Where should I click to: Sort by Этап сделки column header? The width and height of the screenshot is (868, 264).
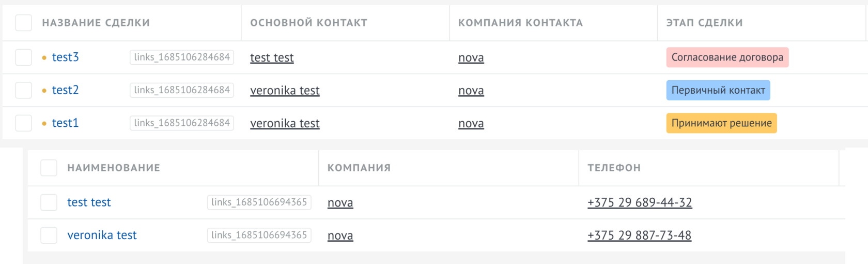(x=704, y=23)
